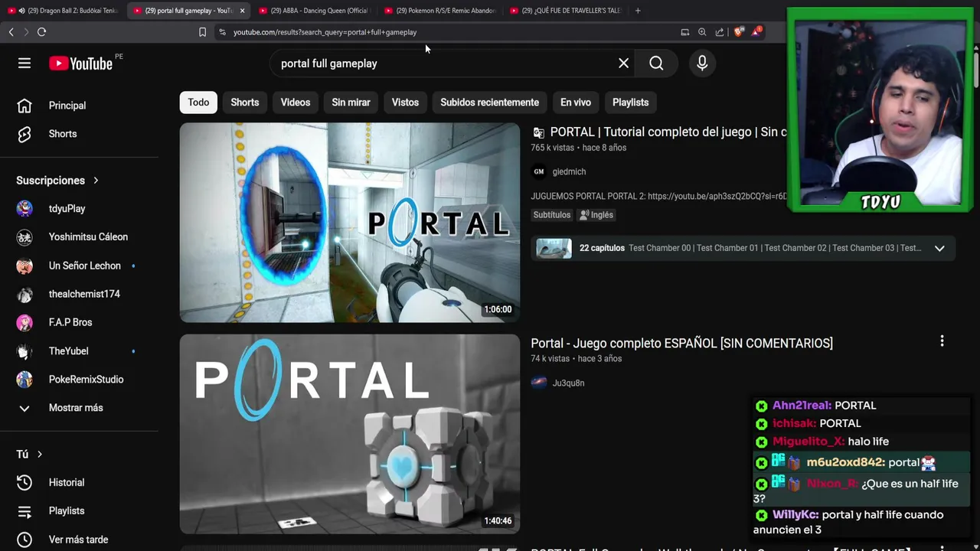Close the portal full gameplay tab
This screenshot has width=980, height=551.
click(x=242, y=11)
